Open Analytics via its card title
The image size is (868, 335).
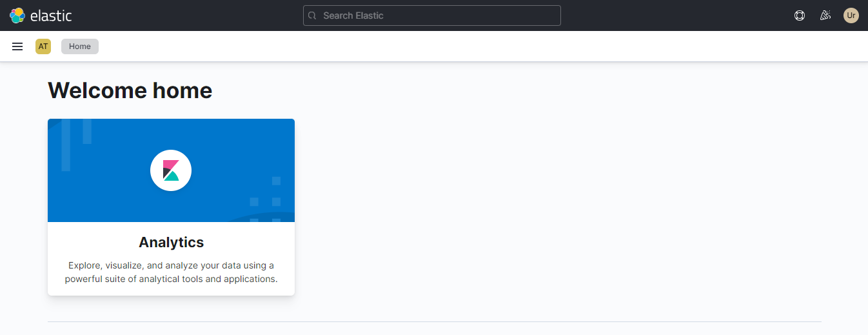click(x=171, y=243)
